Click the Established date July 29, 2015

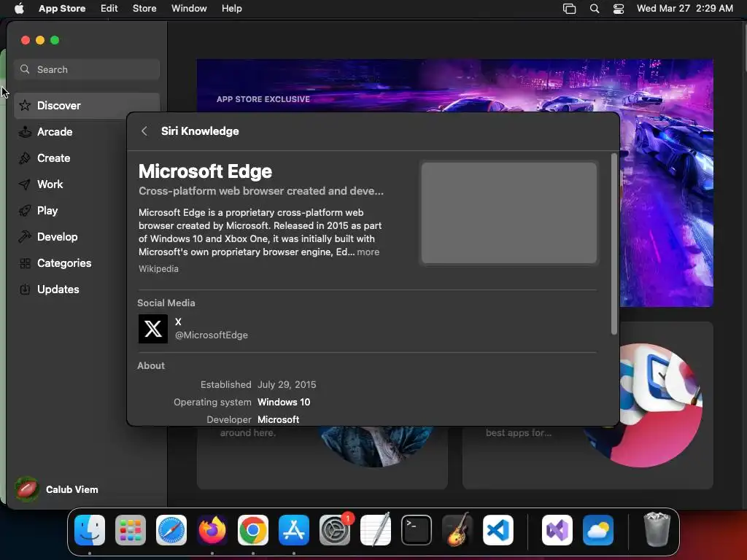pyautogui.click(x=287, y=384)
